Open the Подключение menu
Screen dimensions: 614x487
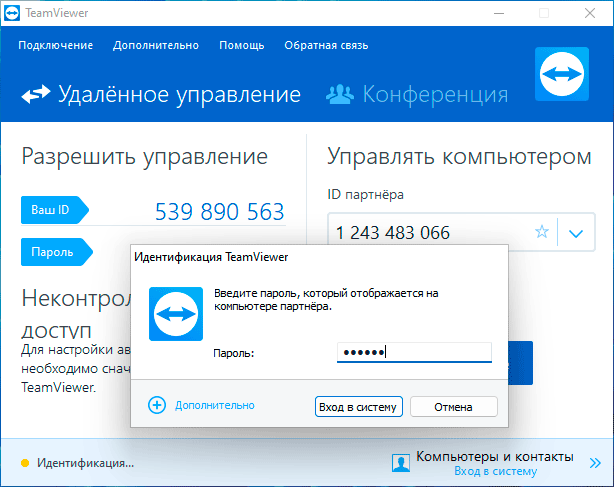tap(56, 45)
